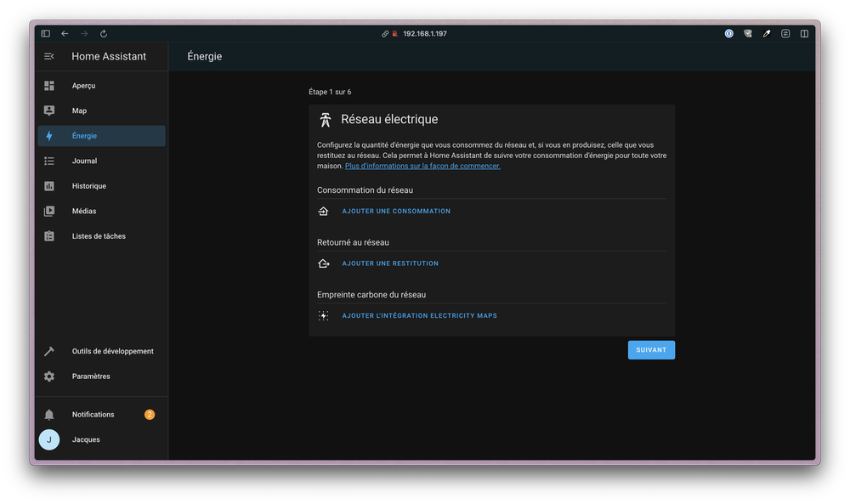Click the Jacques profile name
The image size is (850, 504).
pyautogui.click(x=86, y=439)
